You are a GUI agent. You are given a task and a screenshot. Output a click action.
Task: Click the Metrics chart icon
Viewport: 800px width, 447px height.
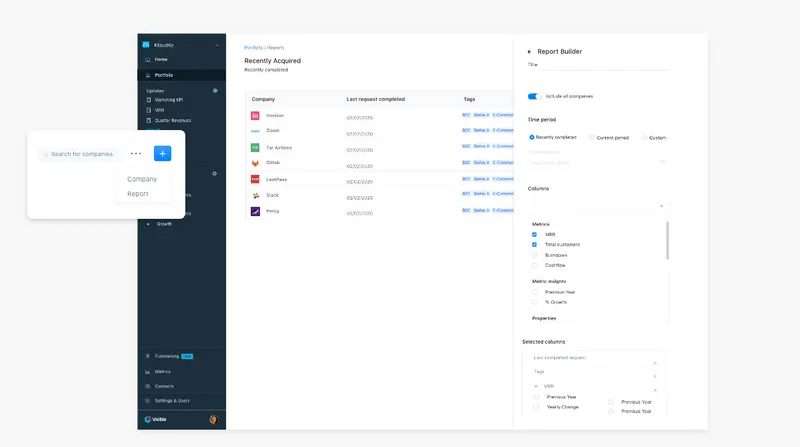(148, 371)
